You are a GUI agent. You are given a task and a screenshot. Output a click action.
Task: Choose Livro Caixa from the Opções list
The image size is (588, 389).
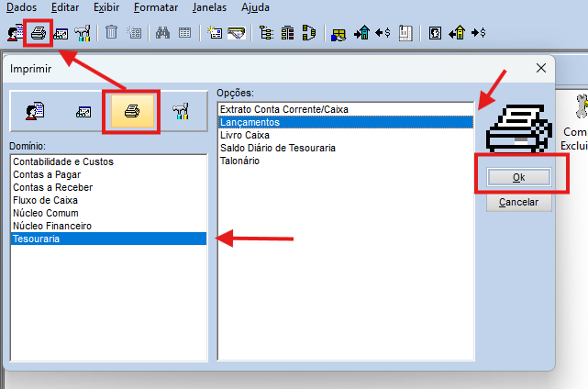click(244, 135)
